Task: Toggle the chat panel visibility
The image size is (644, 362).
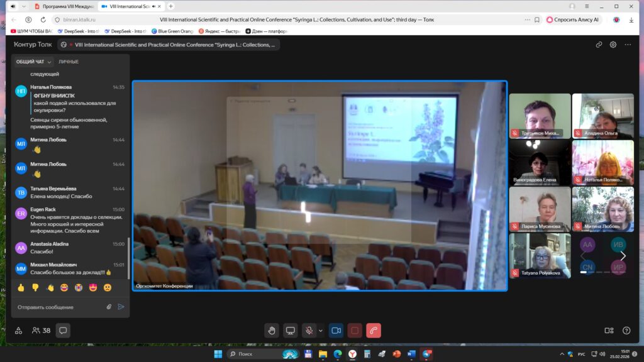Action: point(63,331)
